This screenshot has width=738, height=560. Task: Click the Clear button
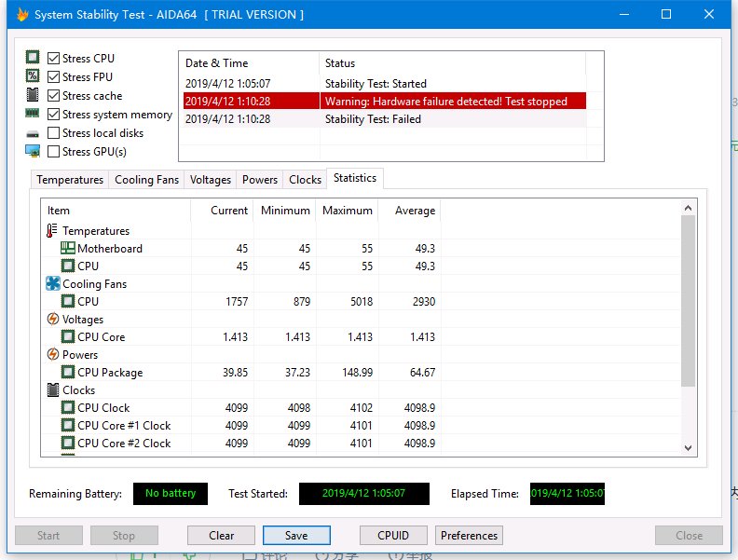(x=221, y=536)
